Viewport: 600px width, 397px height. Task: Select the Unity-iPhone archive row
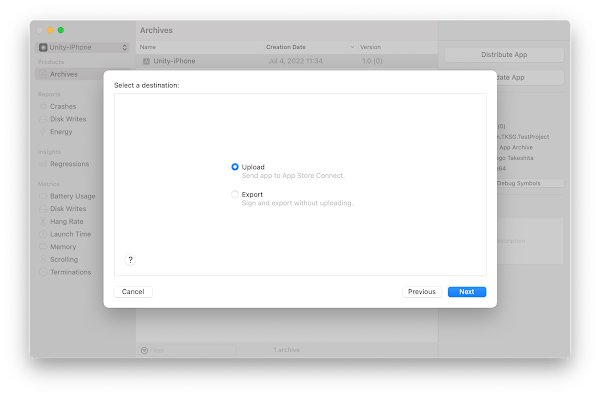(x=287, y=61)
